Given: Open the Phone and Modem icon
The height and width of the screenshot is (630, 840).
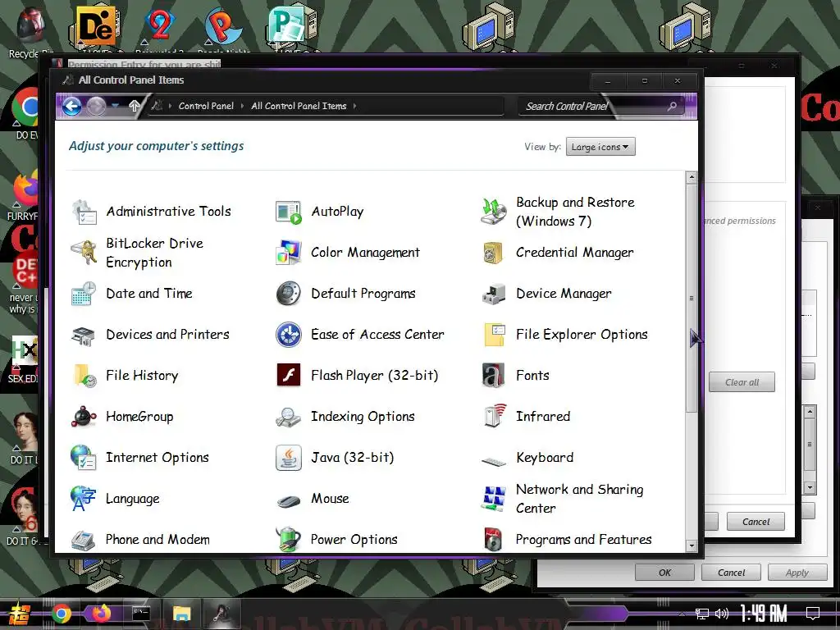Looking at the screenshot, I should [x=84, y=540].
